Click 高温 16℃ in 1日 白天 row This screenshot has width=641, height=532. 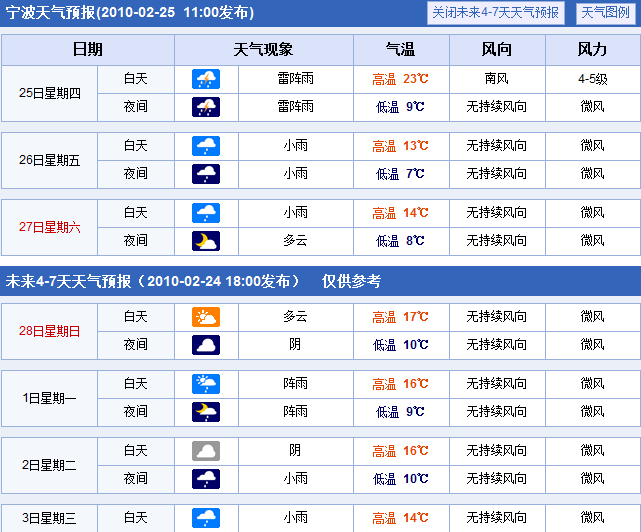pyautogui.click(x=400, y=384)
